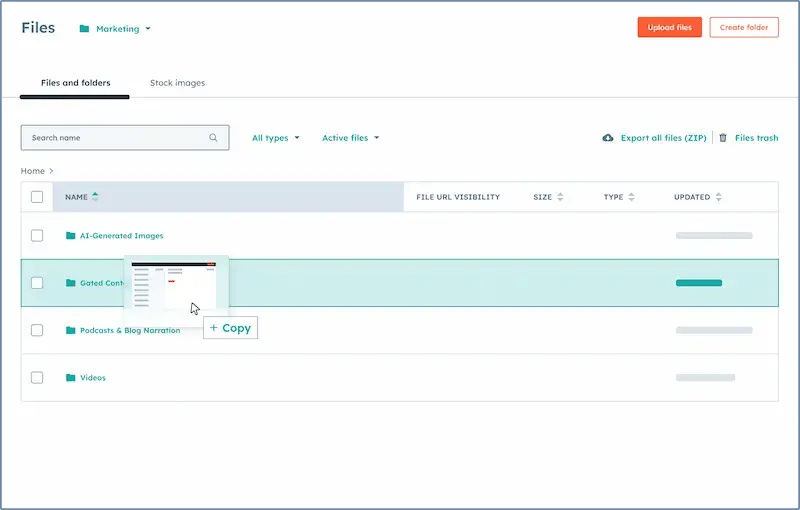Image resolution: width=800 pixels, height=510 pixels.
Task: Open the Files trash link
Action: click(757, 138)
